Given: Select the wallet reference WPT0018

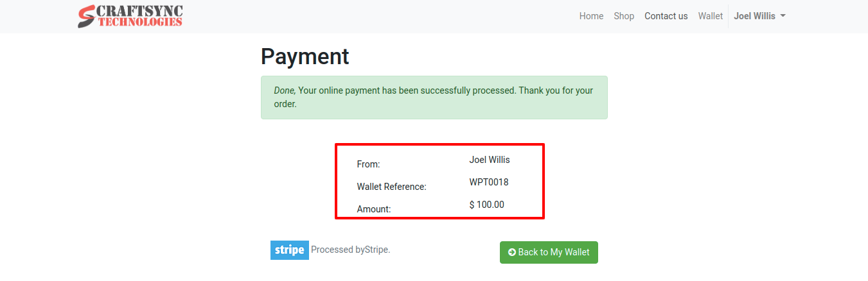Looking at the screenshot, I should tap(489, 182).
